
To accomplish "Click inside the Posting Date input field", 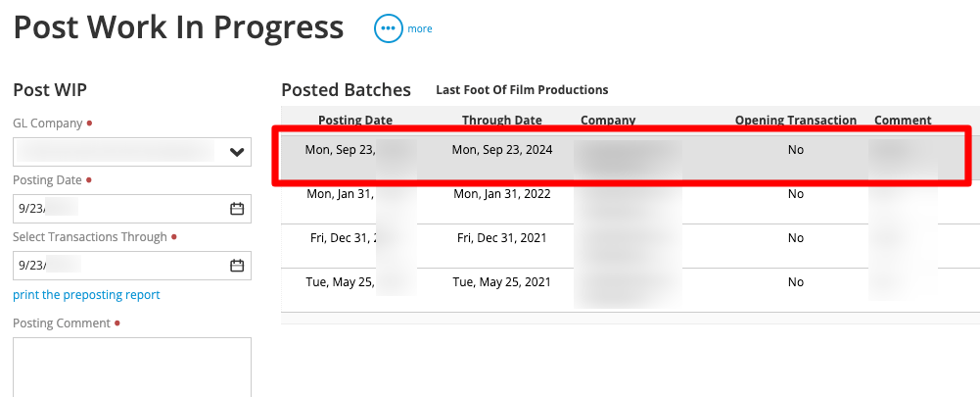I will [132, 209].
